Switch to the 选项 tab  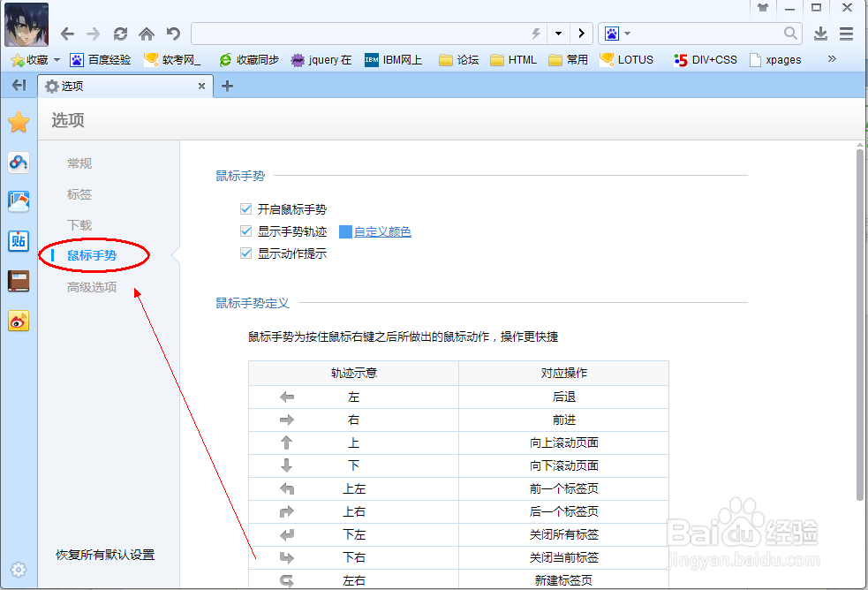pyautogui.click(x=125, y=87)
